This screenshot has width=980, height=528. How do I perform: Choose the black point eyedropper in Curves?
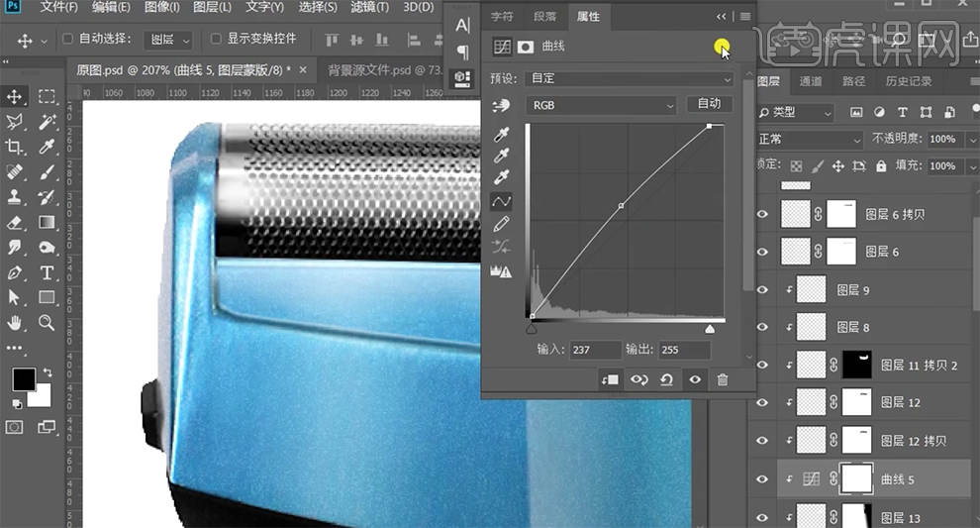click(x=501, y=134)
